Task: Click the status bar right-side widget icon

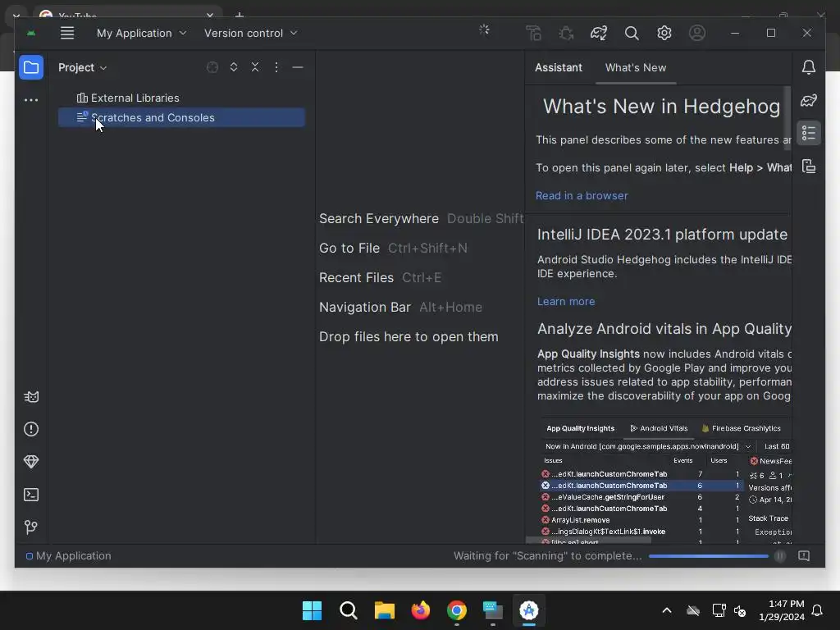Action: 804,556
